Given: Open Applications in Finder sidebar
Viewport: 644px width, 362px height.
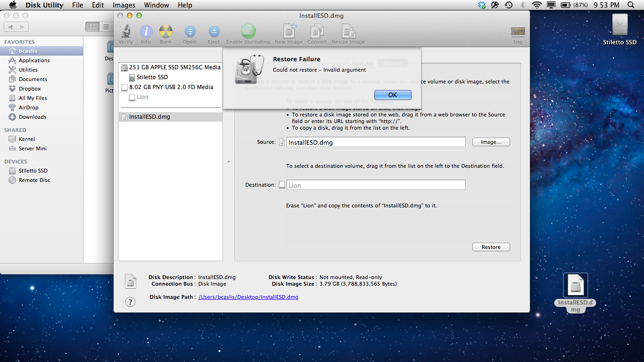Looking at the screenshot, I should (x=41, y=60).
